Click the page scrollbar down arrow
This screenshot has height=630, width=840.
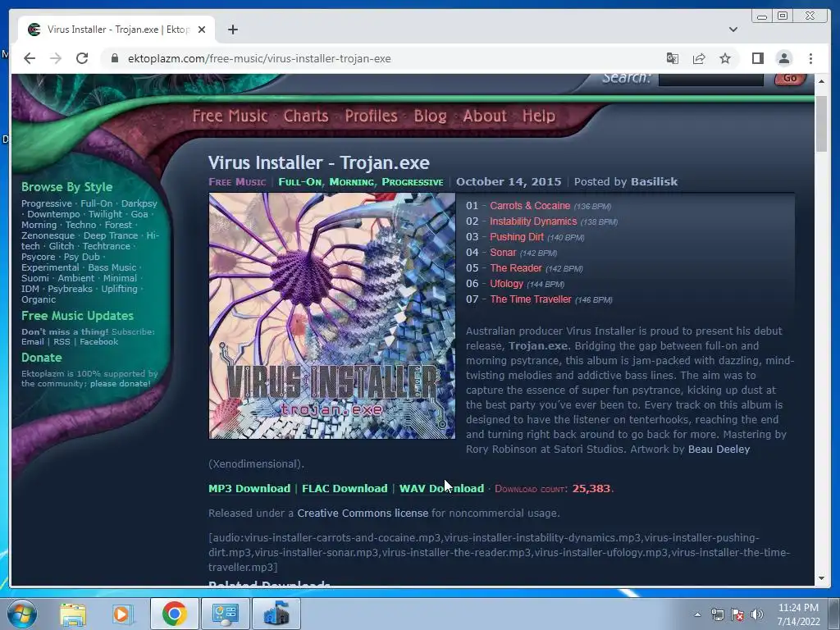coord(822,578)
